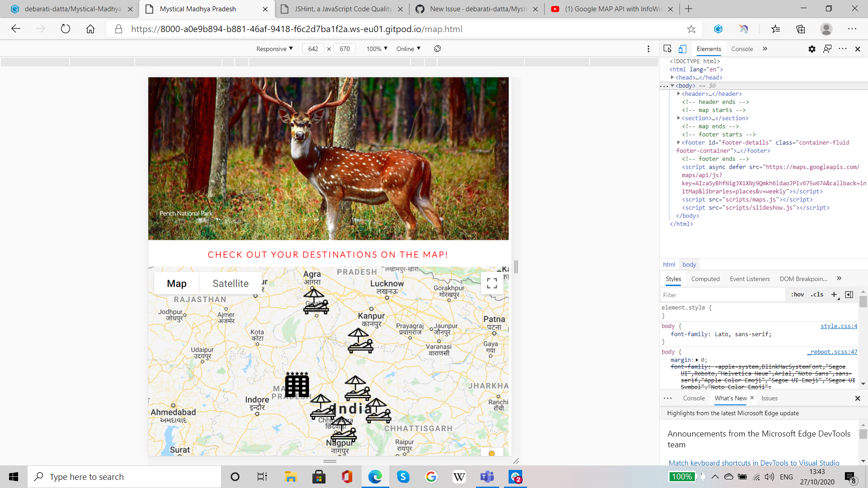Click the rotate screen icon in device toolbar

tap(437, 48)
